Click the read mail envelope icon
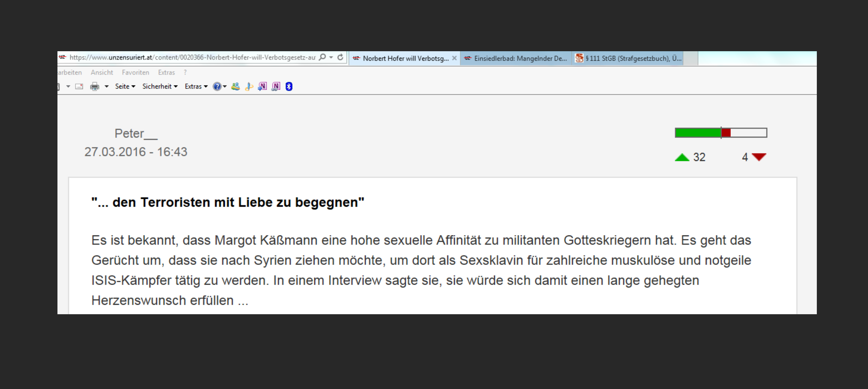The height and width of the screenshot is (389, 868). pyautogui.click(x=79, y=87)
